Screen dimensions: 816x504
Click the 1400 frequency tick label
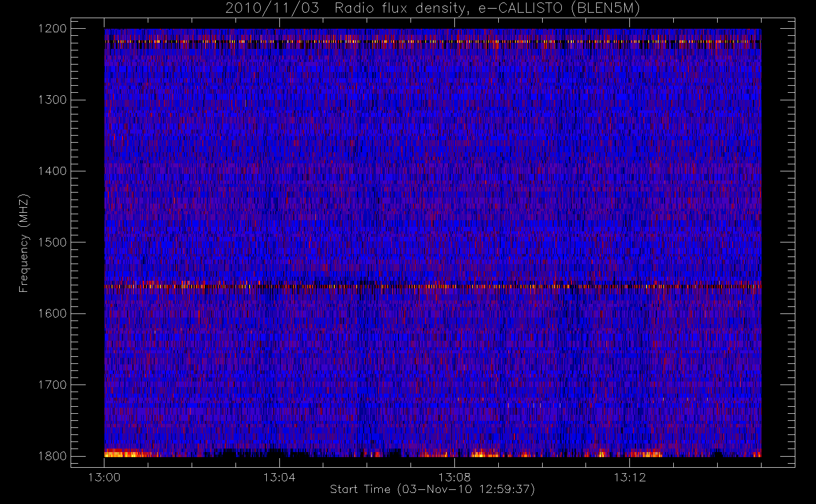coord(52,171)
